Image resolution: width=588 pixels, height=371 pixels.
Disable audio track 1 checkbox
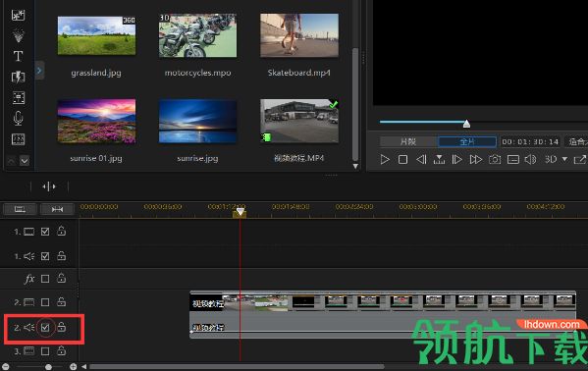click(x=45, y=256)
